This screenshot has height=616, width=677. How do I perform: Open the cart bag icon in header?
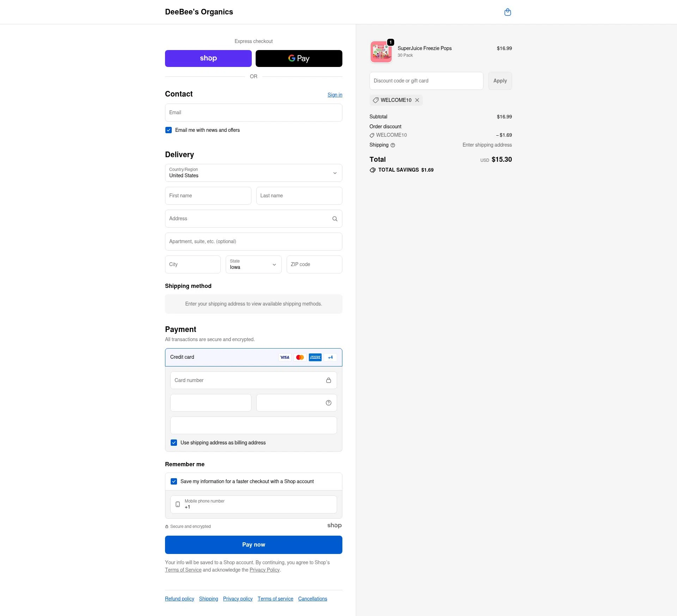[x=507, y=12]
